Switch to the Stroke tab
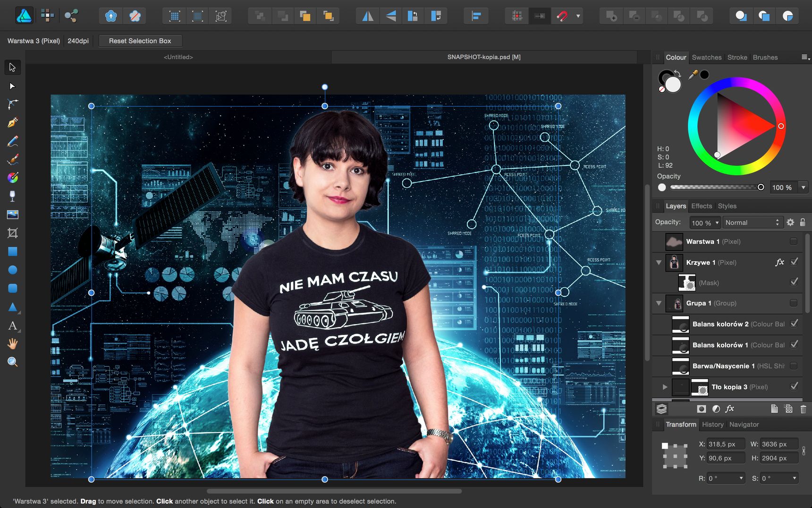 [x=737, y=58]
